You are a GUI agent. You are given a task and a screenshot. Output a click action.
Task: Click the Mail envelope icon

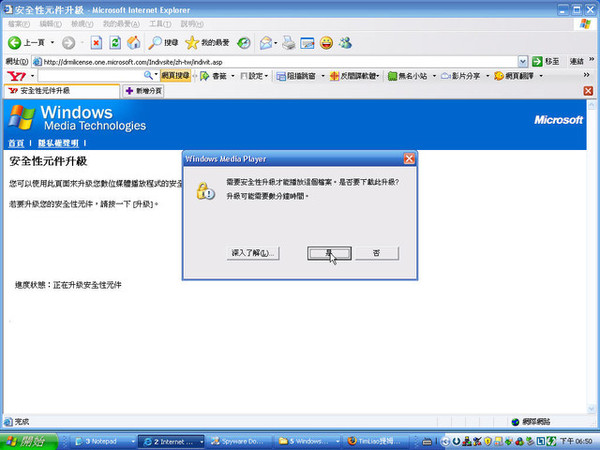point(266,42)
